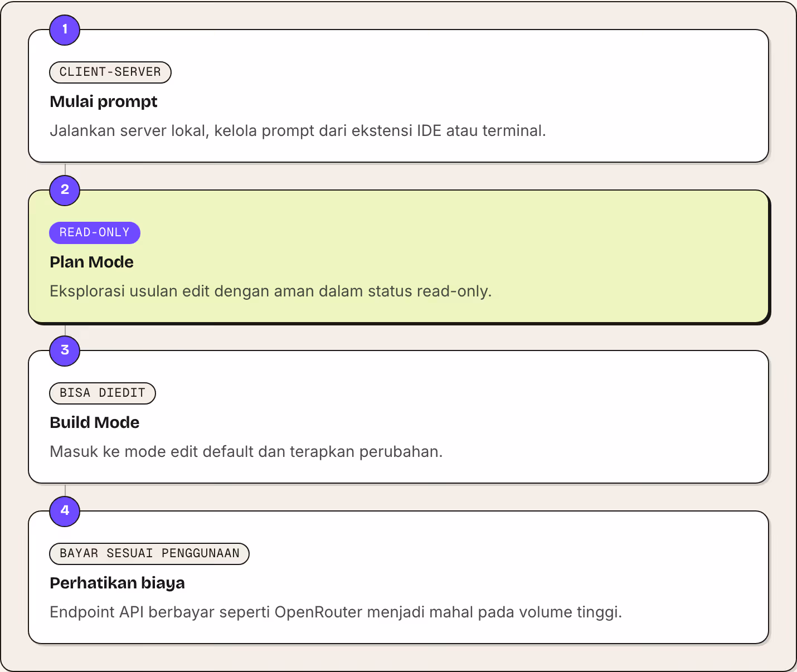Select the BAYAR SESUAI PENGGUNAAN tag
The width and height of the screenshot is (797, 672).
pos(149,553)
